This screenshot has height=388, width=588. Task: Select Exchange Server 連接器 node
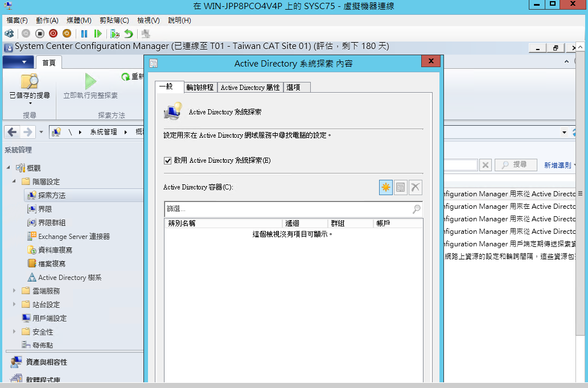pyautogui.click(x=74, y=237)
